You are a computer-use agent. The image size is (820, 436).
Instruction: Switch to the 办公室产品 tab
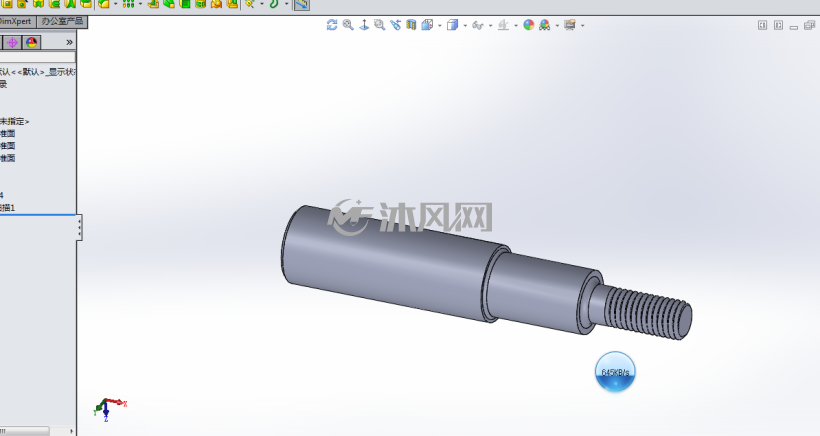(x=62, y=21)
